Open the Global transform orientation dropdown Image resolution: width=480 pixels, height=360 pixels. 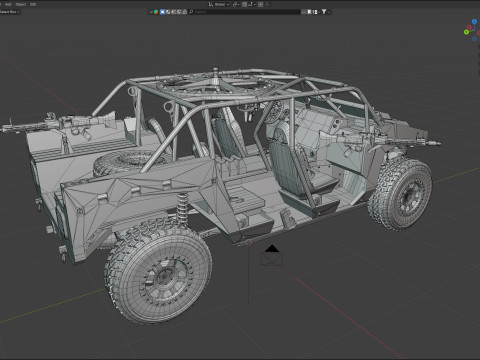point(219,4)
